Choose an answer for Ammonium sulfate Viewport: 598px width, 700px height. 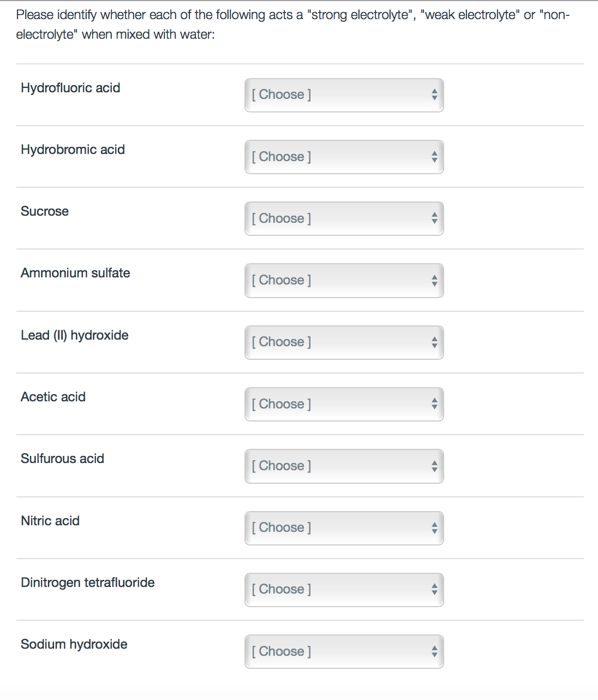(x=344, y=281)
